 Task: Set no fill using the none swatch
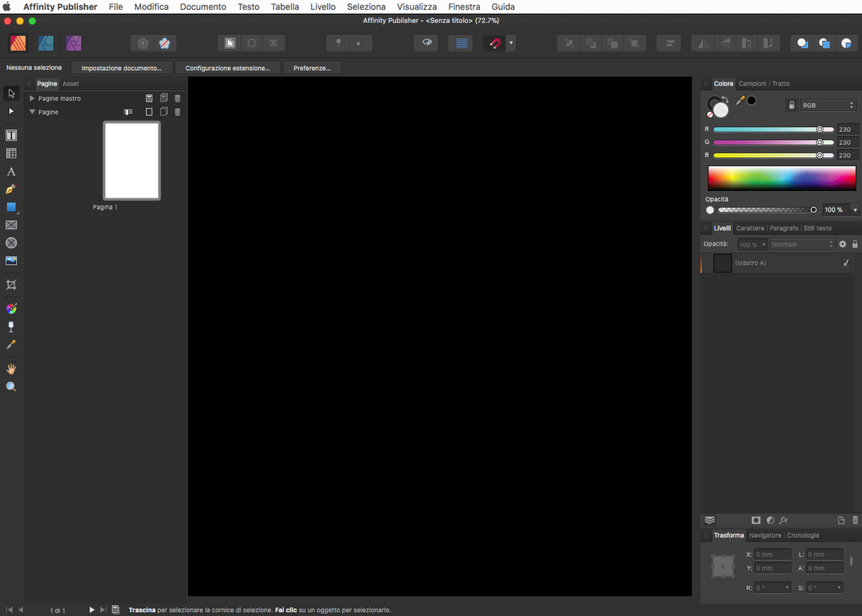[709, 115]
